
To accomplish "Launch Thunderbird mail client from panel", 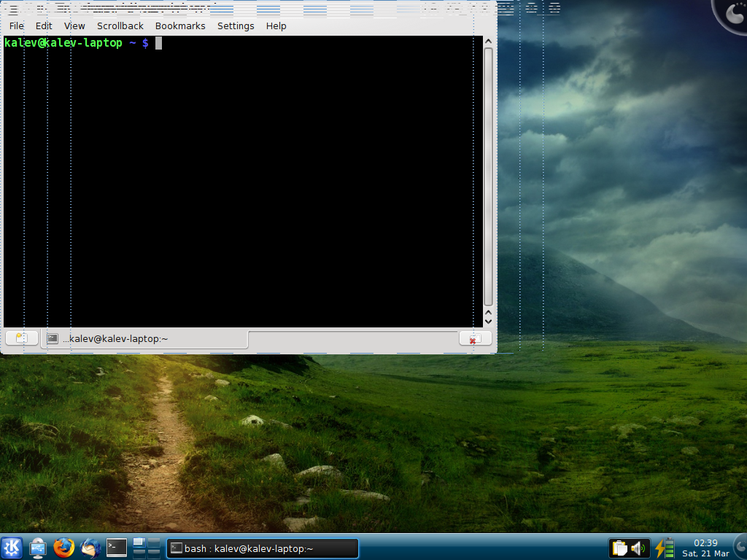I will click(x=90, y=548).
